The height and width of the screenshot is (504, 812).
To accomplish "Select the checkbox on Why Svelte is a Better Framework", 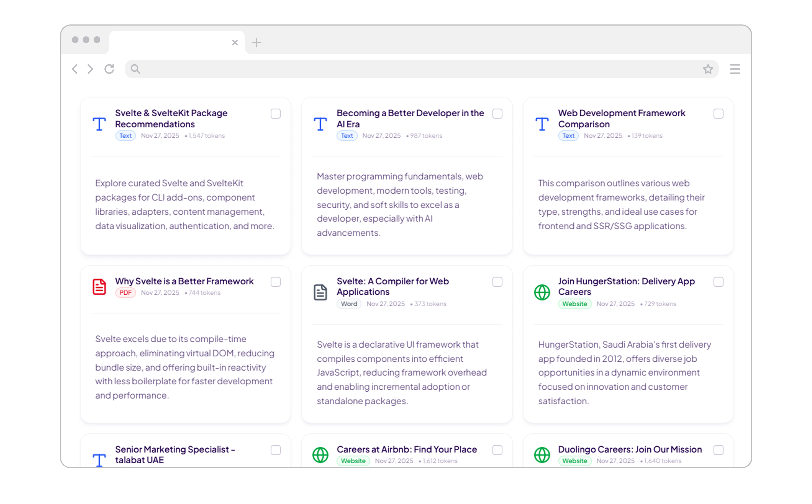I will (x=276, y=282).
